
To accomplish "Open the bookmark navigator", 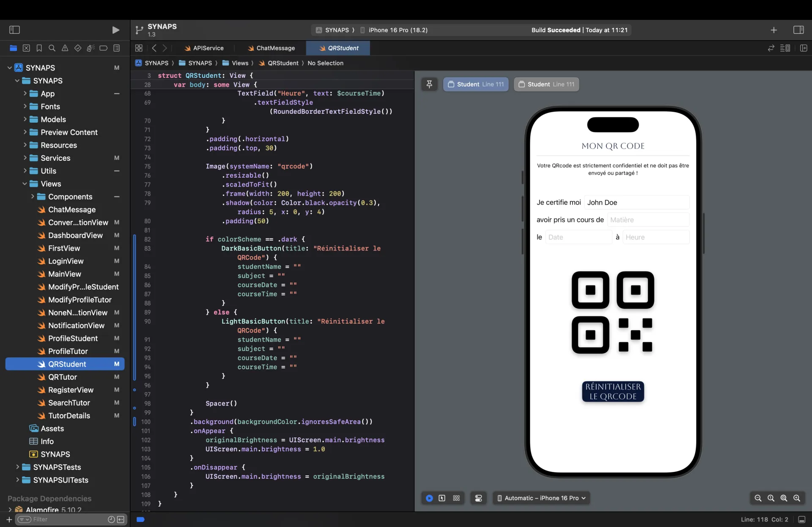I will (39, 48).
